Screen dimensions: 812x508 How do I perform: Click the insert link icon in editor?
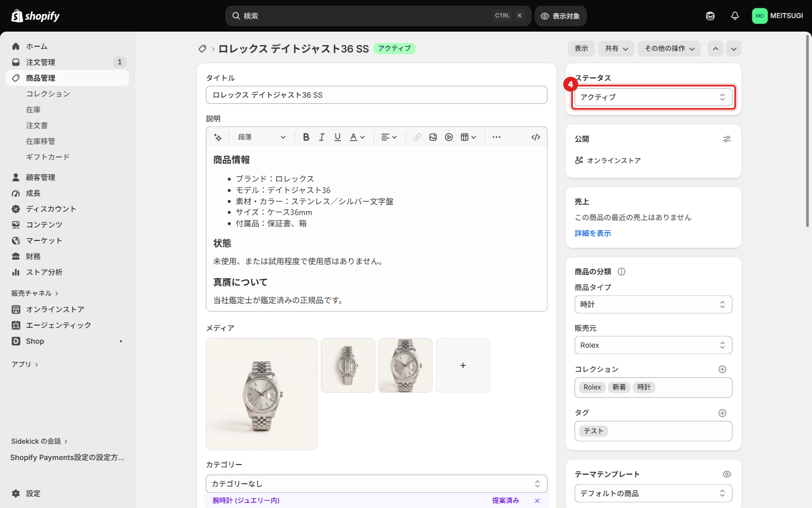point(417,137)
